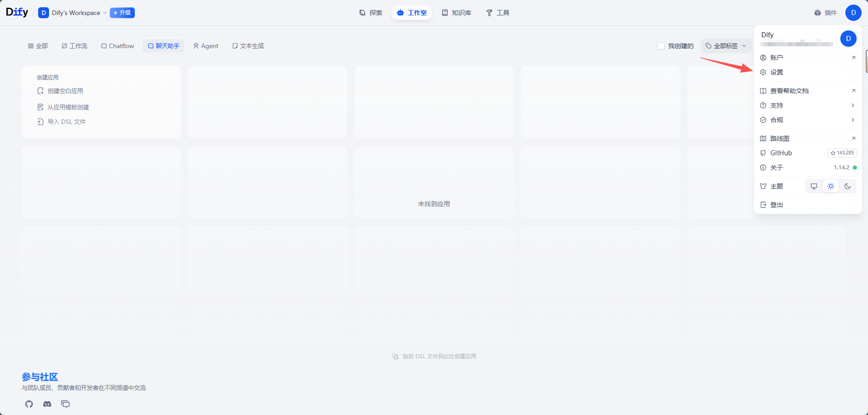
Task: Click the 升级 upgrade button
Action: tap(122, 13)
